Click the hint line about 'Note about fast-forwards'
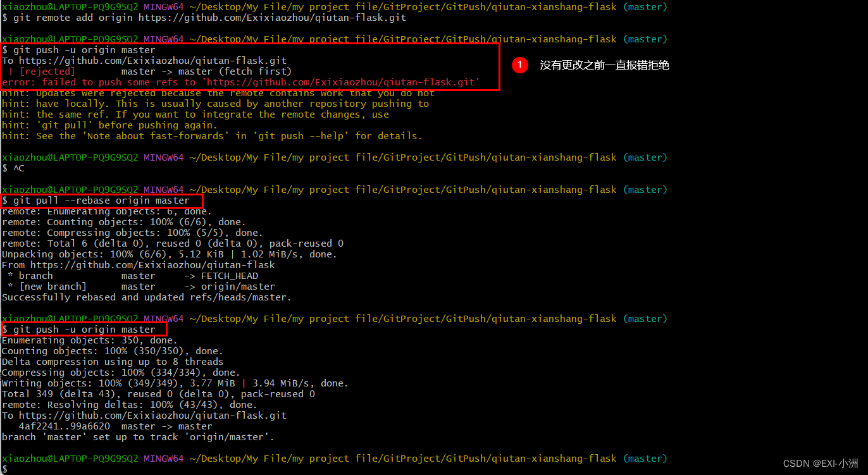868x475 pixels. coord(212,136)
